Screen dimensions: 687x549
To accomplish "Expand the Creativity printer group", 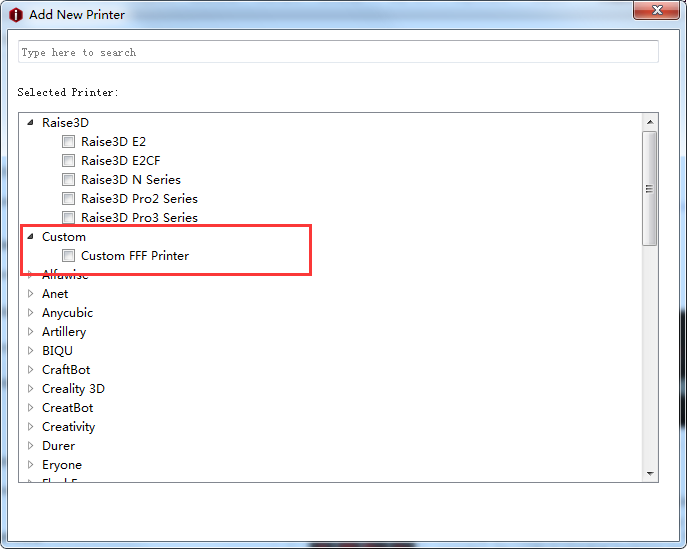I will tap(30, 426).
